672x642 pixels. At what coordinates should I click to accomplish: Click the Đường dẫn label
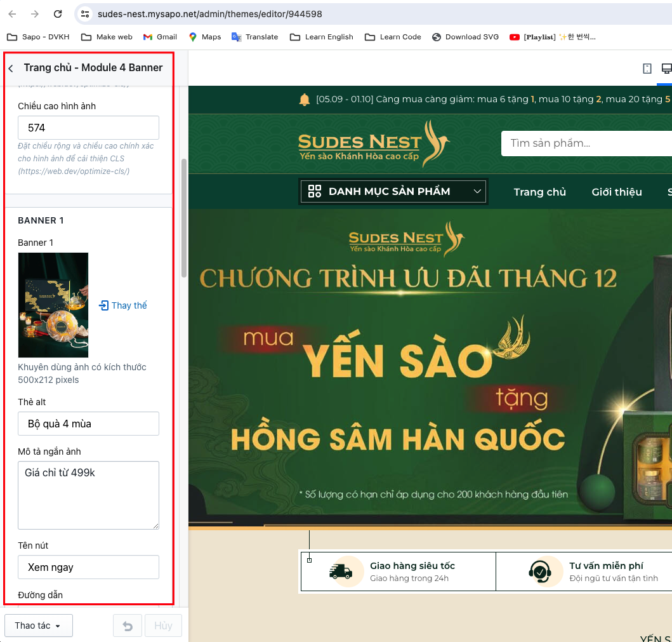coord(40,595)
